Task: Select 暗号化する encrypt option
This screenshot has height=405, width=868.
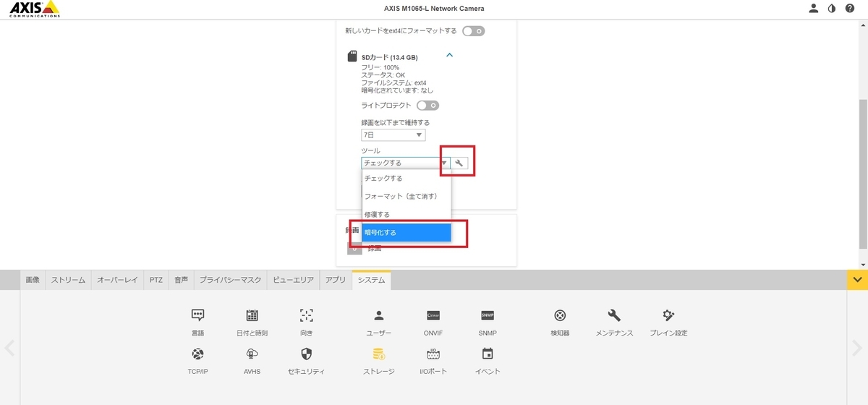Action: click(x=407, y=233)
